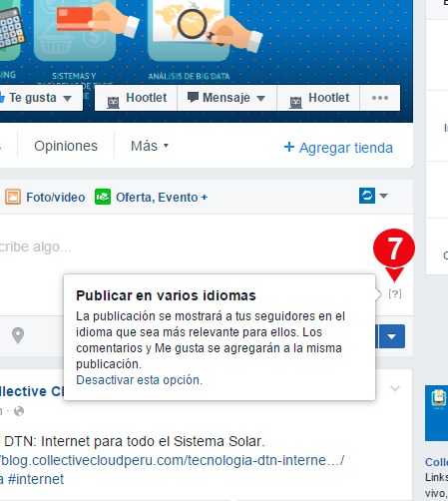Click the Agregar tienda link
This screenshot has height=501, width=448.
click(x=338, y=148)
